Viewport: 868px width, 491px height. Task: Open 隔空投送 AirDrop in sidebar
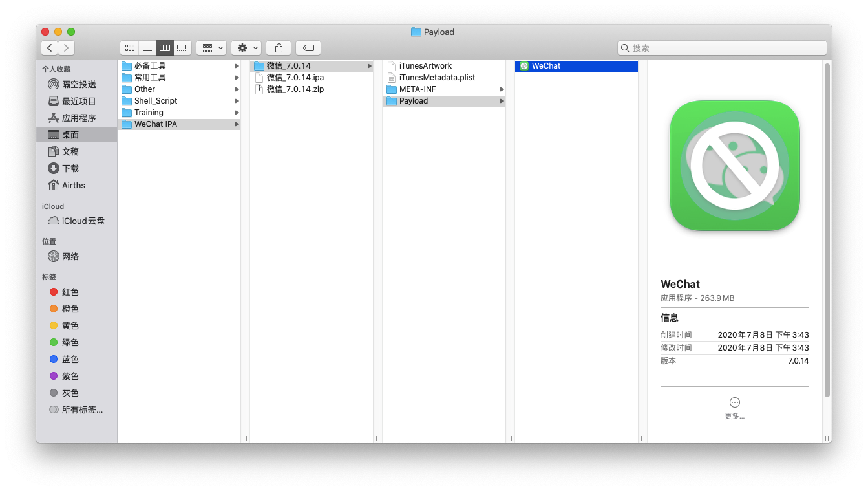click(76, 84)
